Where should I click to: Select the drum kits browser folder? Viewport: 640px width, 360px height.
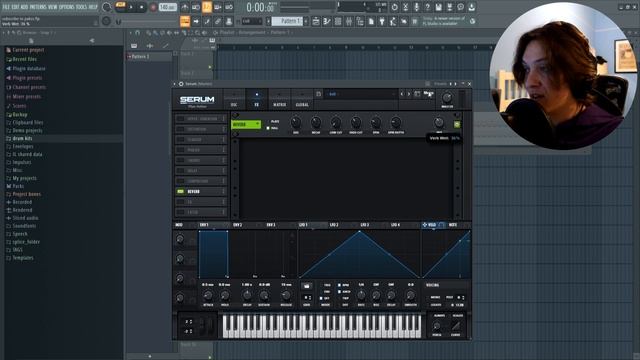tap(22, 139)
